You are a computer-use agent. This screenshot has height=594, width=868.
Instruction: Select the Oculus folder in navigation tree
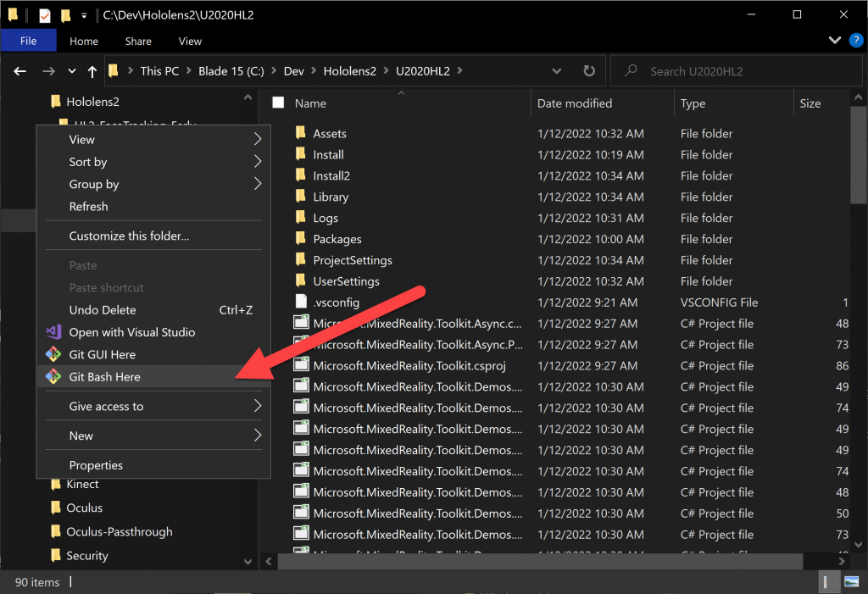point(84,508)
